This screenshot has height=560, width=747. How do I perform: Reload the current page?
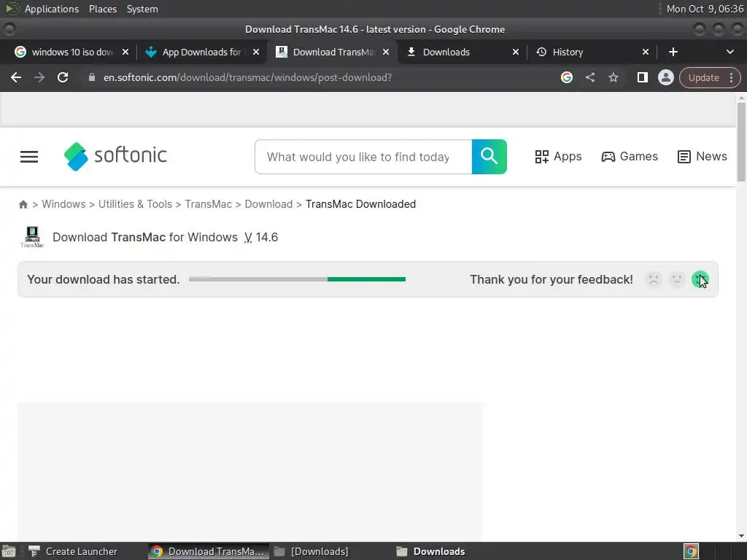(63, 77)
